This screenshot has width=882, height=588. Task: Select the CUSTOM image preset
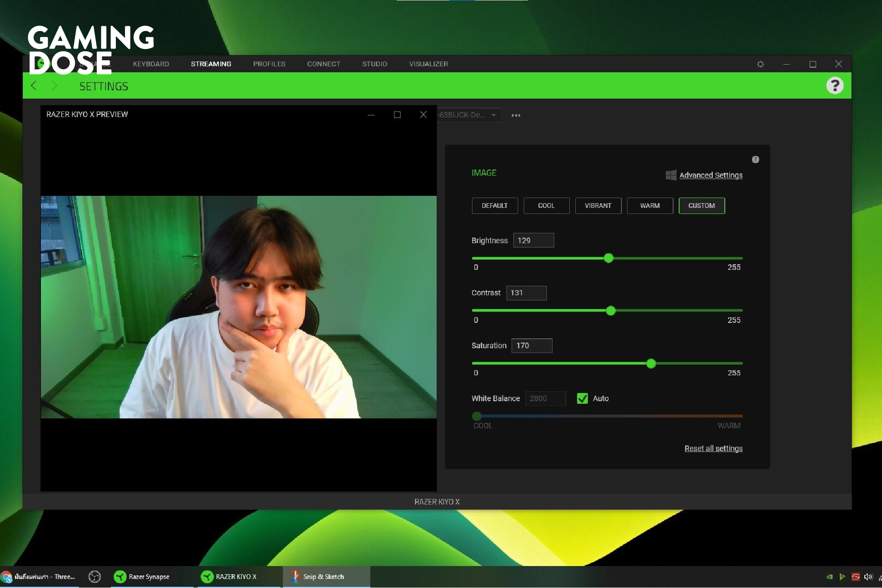(x=702, y=206)
